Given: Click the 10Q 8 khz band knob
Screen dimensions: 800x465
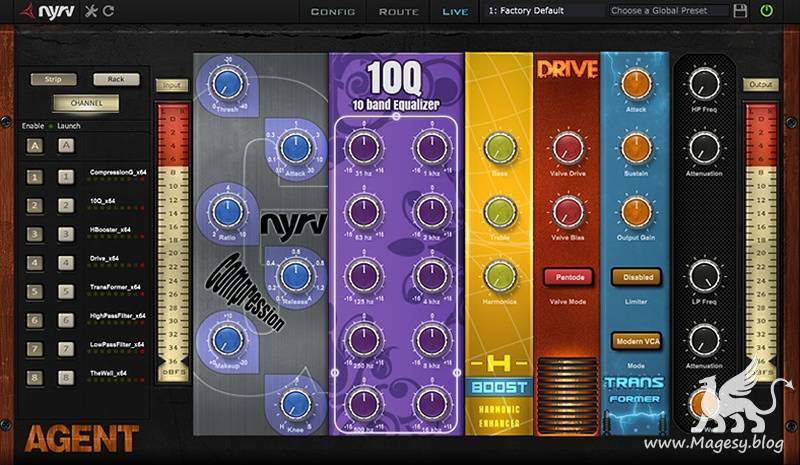Looking at the screenshot, I should pyautogui.click(x=432, y=340).
